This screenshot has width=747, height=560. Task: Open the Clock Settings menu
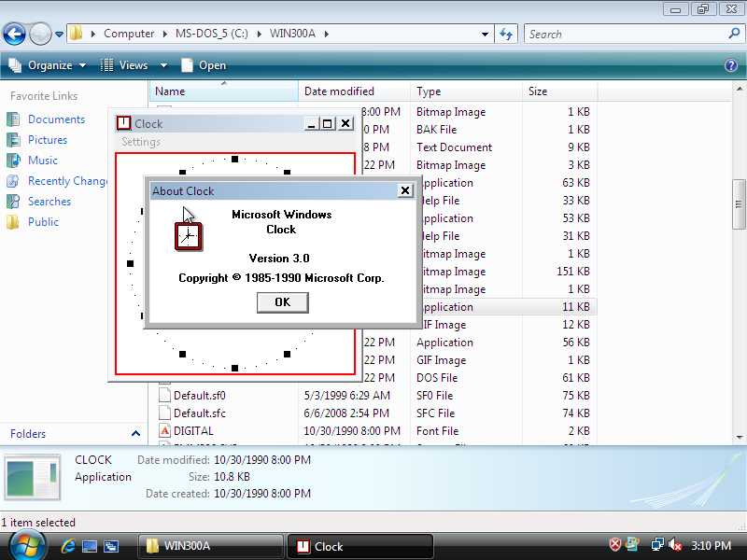141,142
